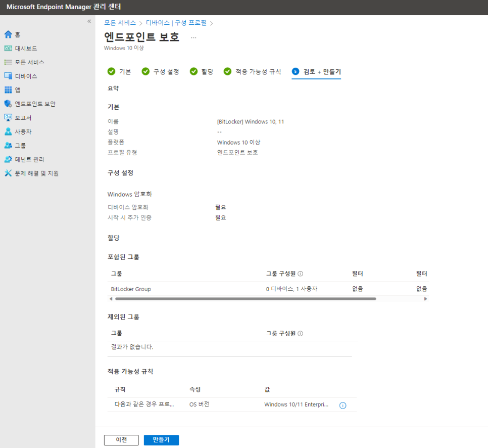Click the green check icon of 할당 step

pos(193,72)
